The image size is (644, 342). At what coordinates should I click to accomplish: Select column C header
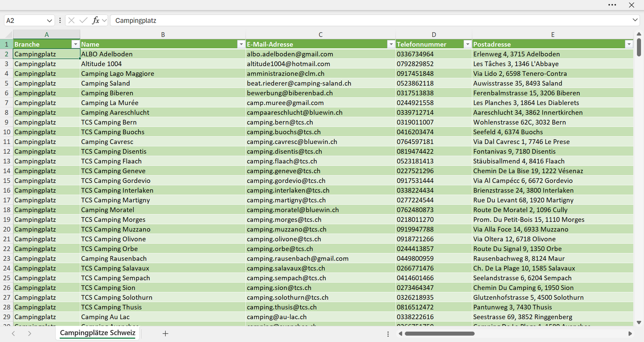point(321,35)
